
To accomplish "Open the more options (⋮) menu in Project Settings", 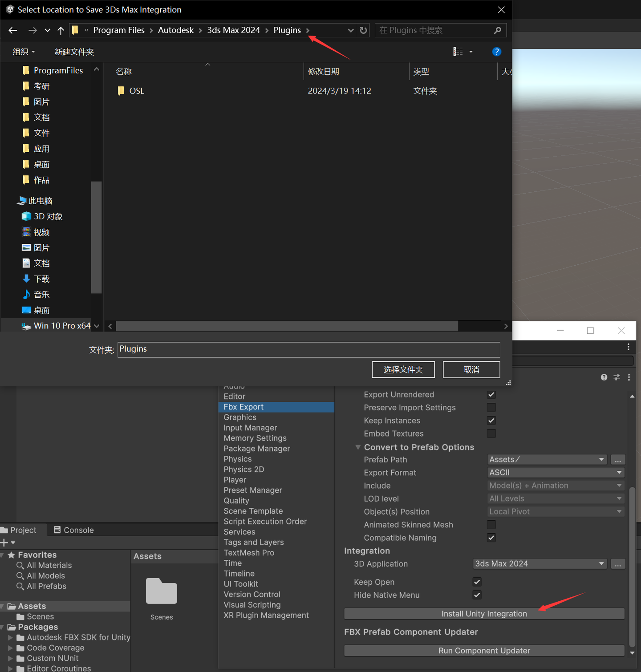I will click(629, 377).
